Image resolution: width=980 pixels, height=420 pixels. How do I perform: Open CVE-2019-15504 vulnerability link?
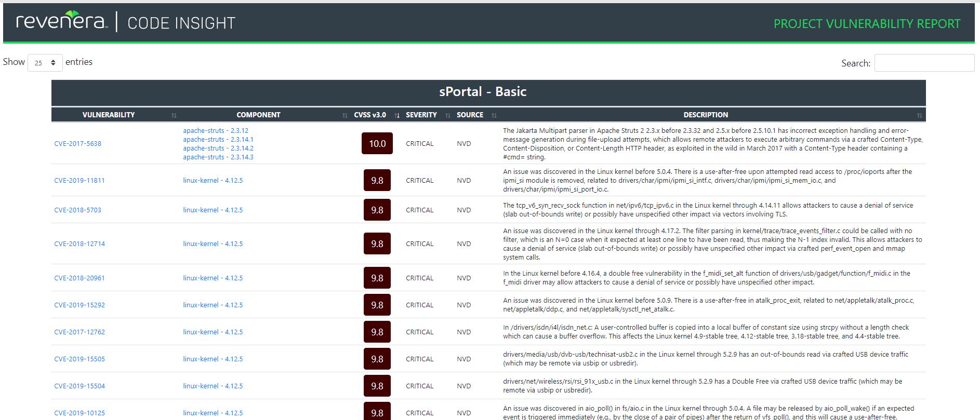pos(80,386)
